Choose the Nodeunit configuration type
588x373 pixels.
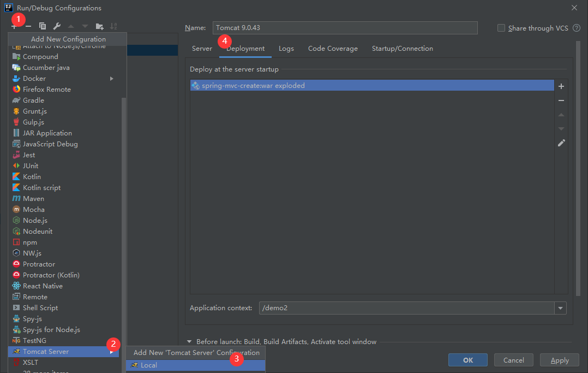pos(64,232)
